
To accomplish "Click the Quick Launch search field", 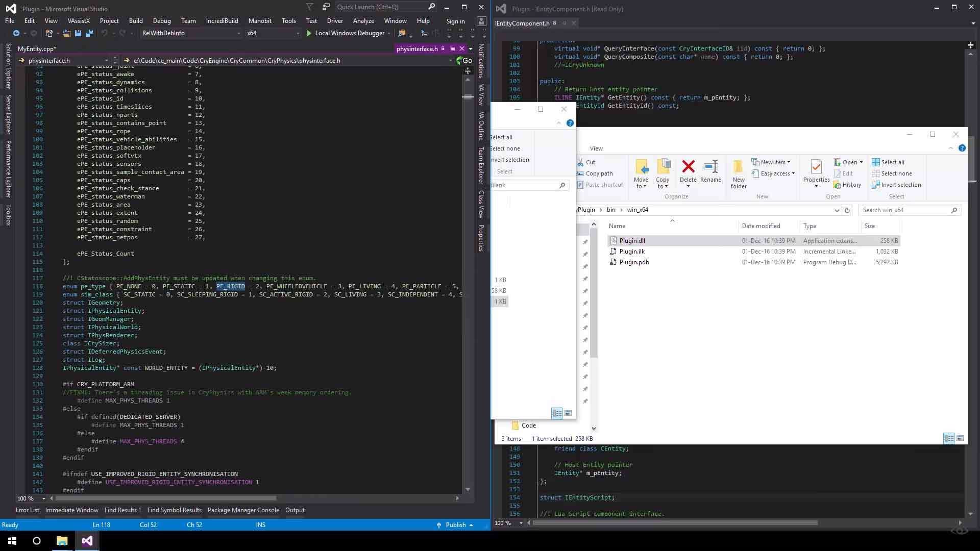I will point(386,7).
